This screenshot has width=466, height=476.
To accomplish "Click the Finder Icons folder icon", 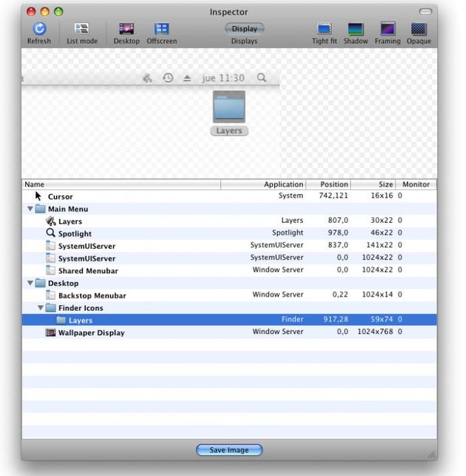I will click(51, 308).
